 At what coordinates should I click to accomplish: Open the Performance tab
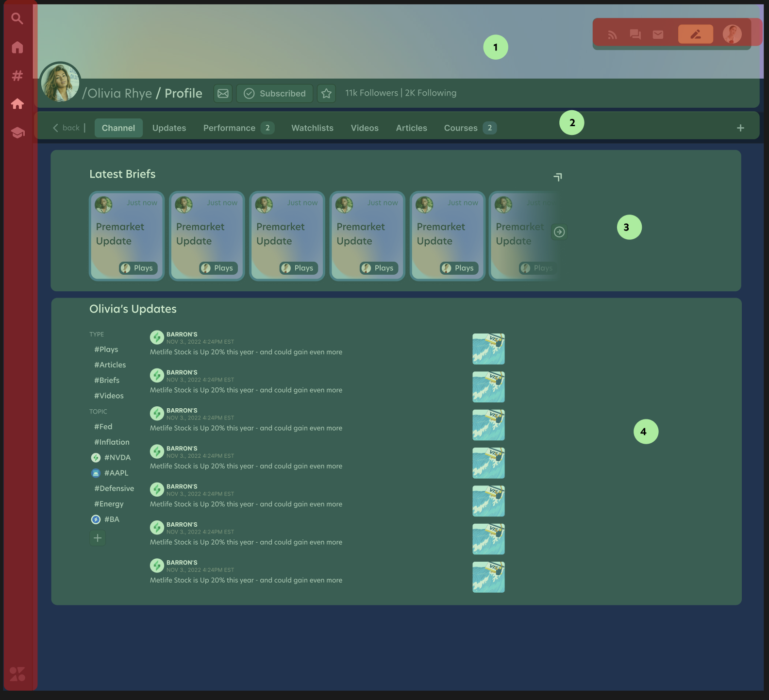(x=238, y=128)
